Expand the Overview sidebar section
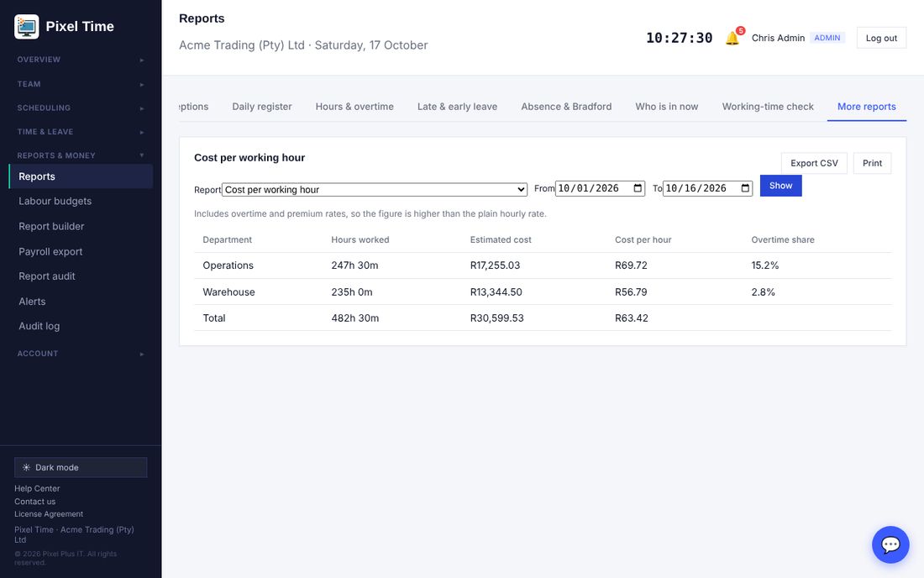This screenshot has height=578, width=924. pyautogui.click(x=81, y=60)
